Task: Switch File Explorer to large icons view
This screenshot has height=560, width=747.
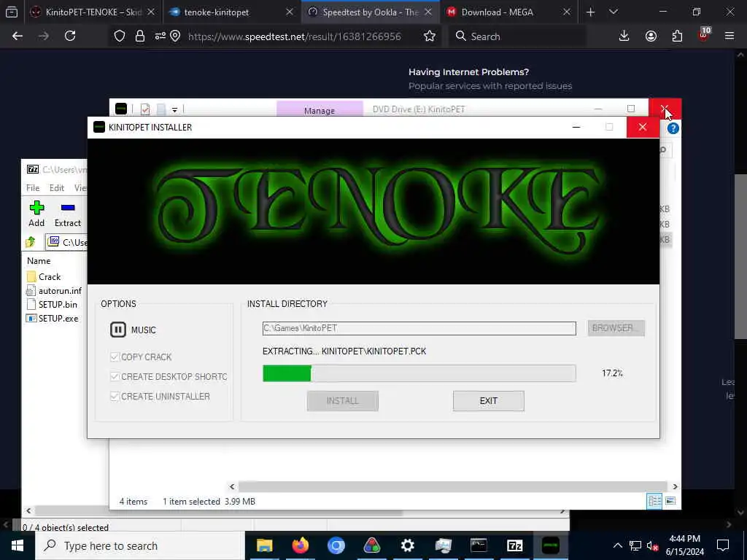Action: (x=670, y=501)
